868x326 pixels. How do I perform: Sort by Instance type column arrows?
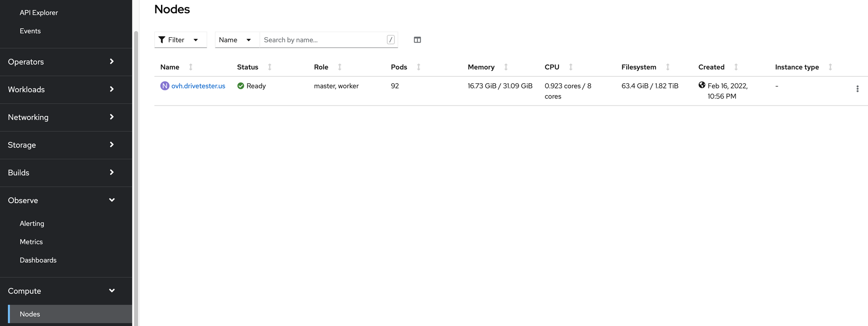830,67
